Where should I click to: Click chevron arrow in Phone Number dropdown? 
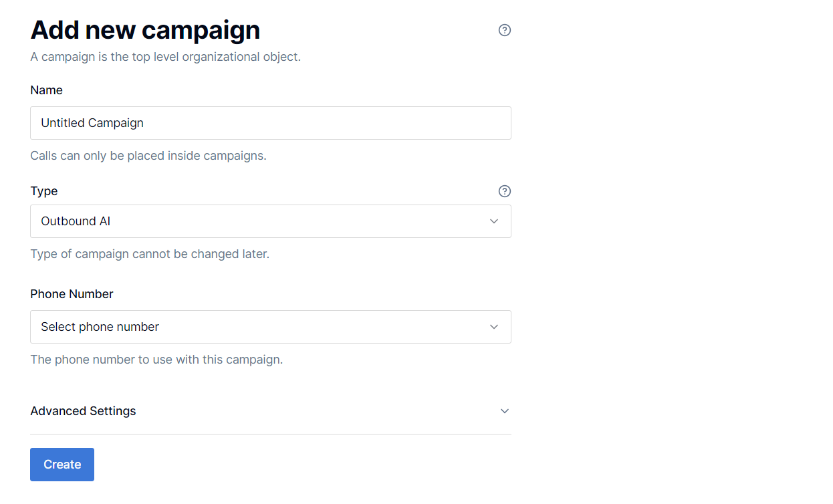(494, 327)
